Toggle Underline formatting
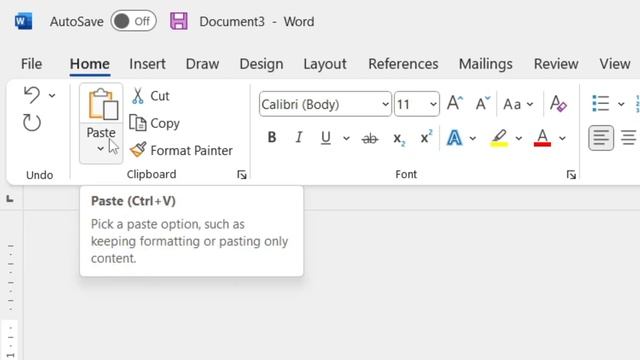This screenshot has width=640, height=360. tap(325, 138)
